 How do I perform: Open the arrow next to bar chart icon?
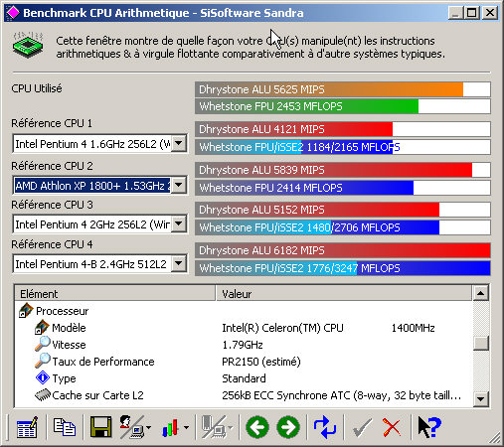tap(186, 427)
